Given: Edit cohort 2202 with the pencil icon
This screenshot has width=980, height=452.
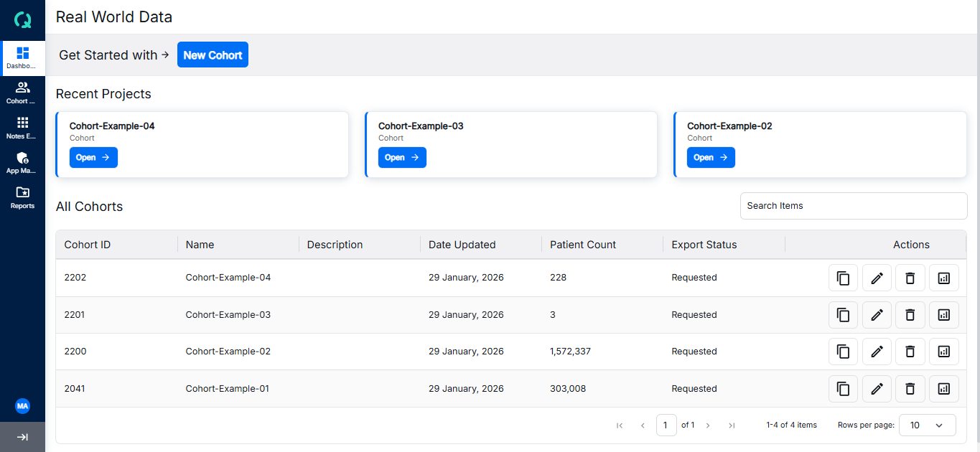Looking at the screenshot, I should tap(877, 278).
